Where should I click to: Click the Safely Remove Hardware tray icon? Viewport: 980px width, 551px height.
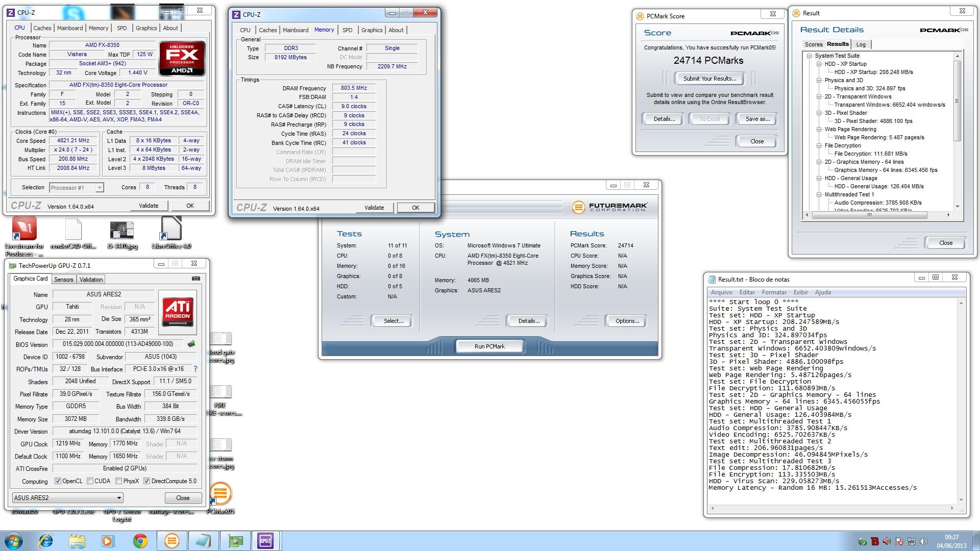click(863, 541)
